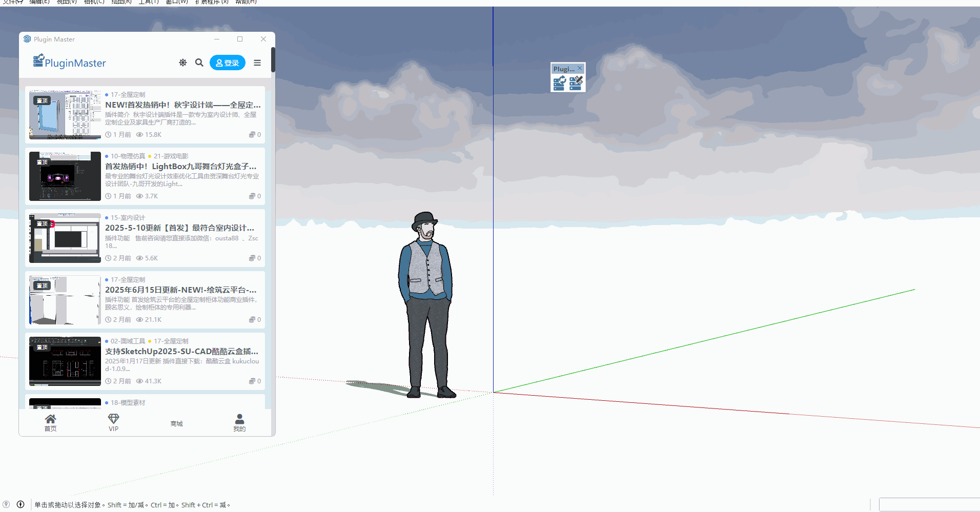Click thumbnail of the 秋宇设计端 plugin post

click(65, 115)
